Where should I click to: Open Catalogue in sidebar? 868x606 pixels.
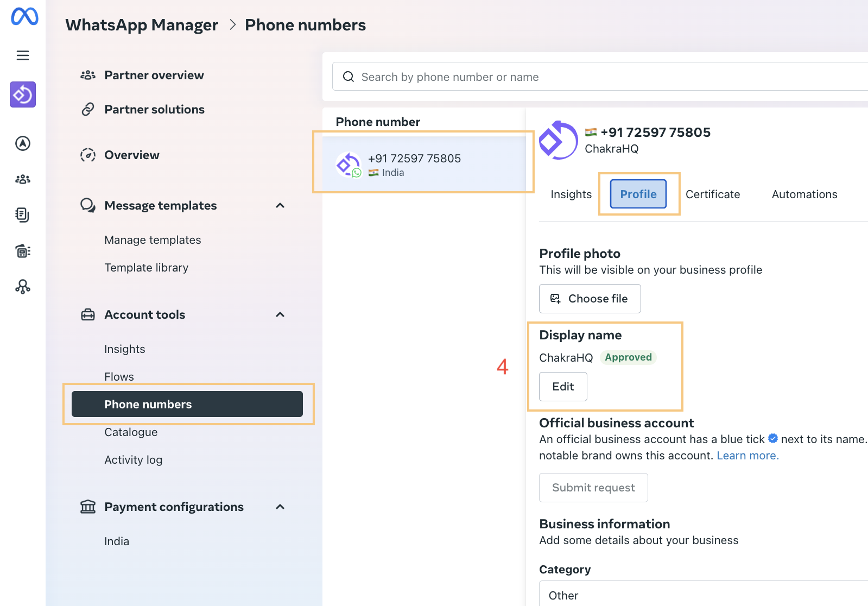point(131,432)
